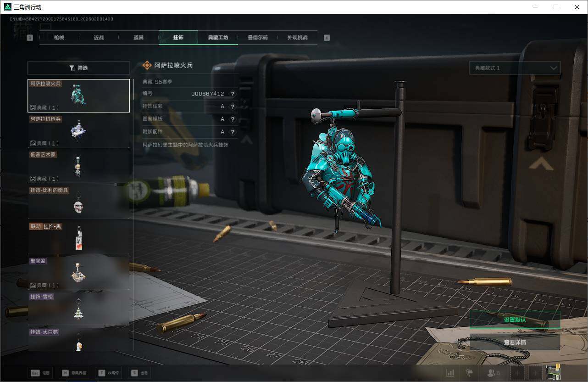Viewport: 588px width, 382px height.
Task: Open the statistics bar chart icon
Action: point(450,373)
